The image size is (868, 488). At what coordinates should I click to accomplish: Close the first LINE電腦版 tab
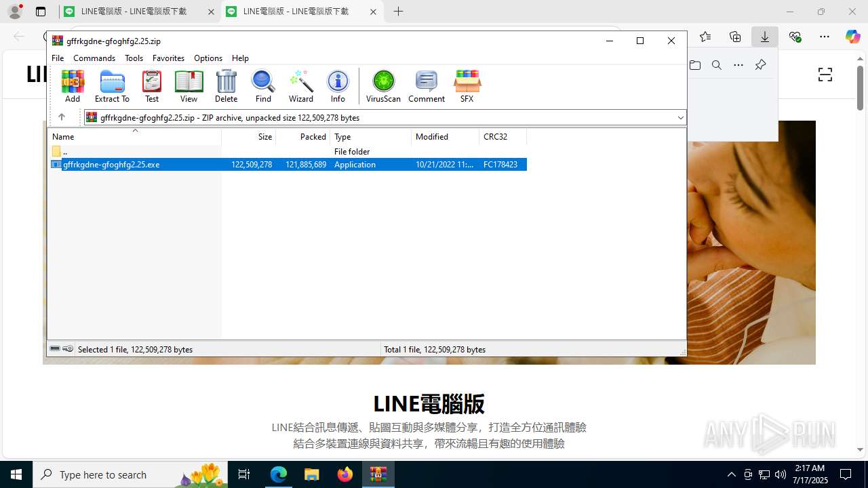(x=211, y=12)
